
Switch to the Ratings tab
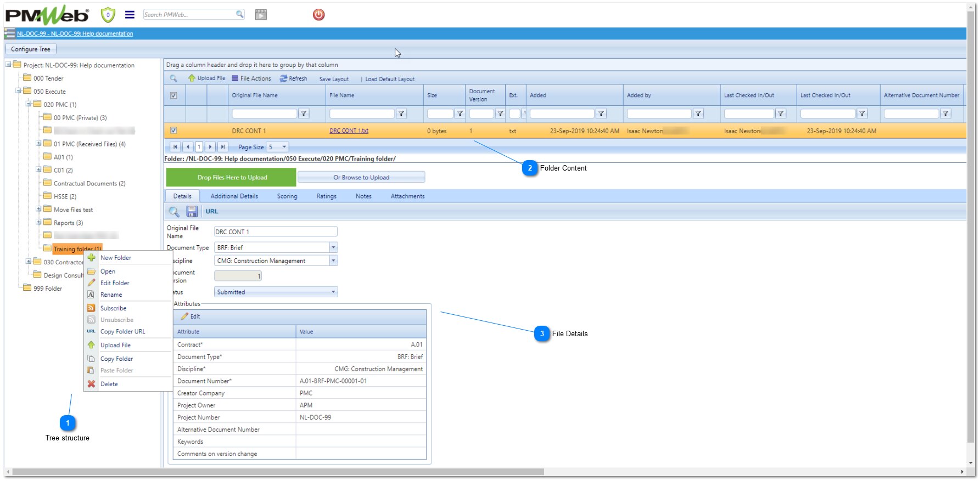(x=326, y=196)
